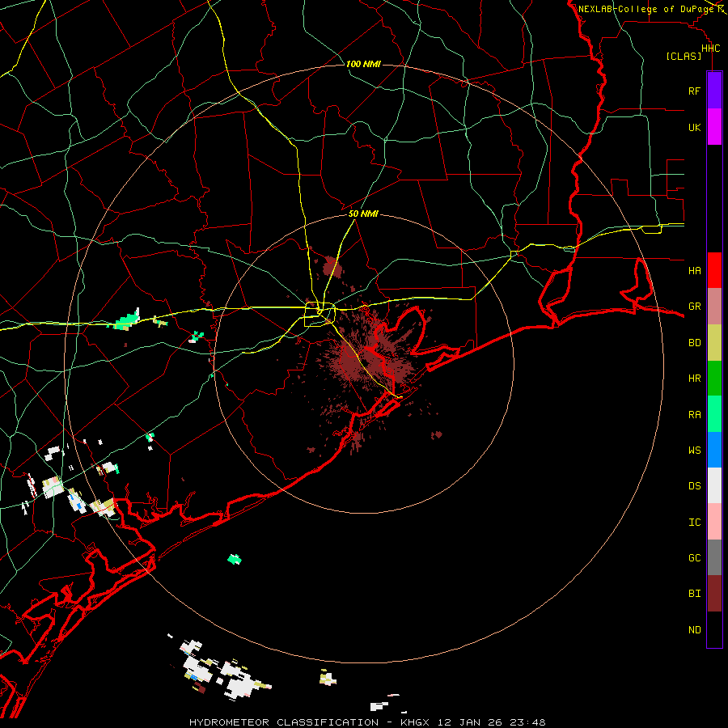Click the green rain echo on offshore Gulf
Image resolution: width=728 pixels, height=728 pixels.
pos(235,559)
